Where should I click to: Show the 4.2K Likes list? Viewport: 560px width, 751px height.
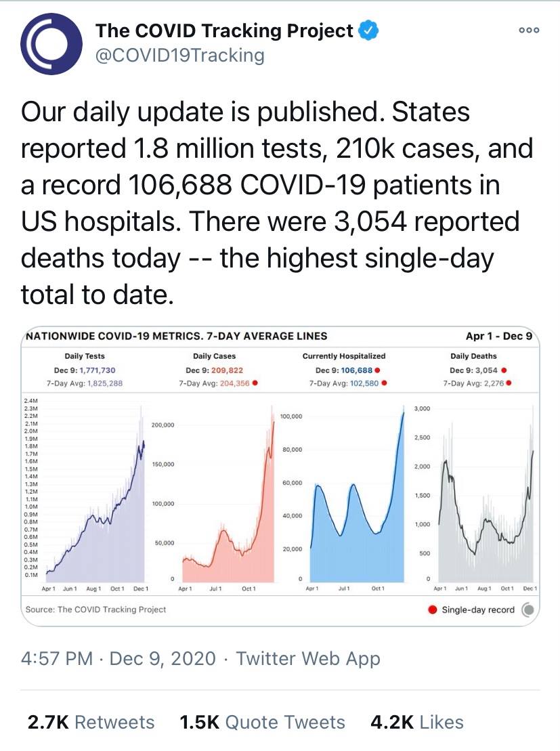417,722
